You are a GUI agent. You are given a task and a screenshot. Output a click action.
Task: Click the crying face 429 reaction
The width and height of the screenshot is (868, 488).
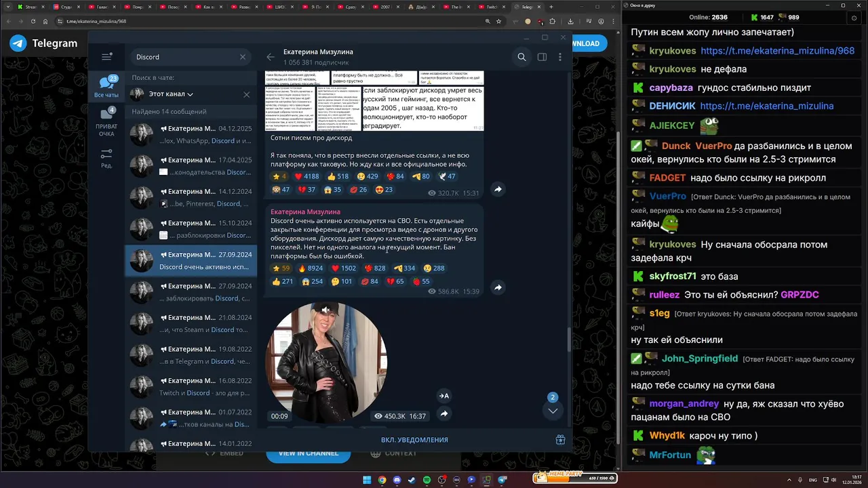point(368,176)
